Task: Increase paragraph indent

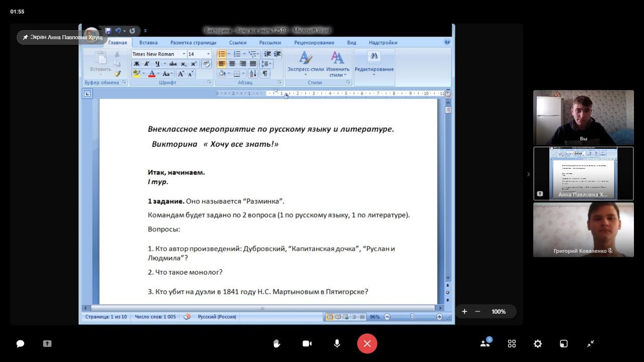Action: point(277,54)
